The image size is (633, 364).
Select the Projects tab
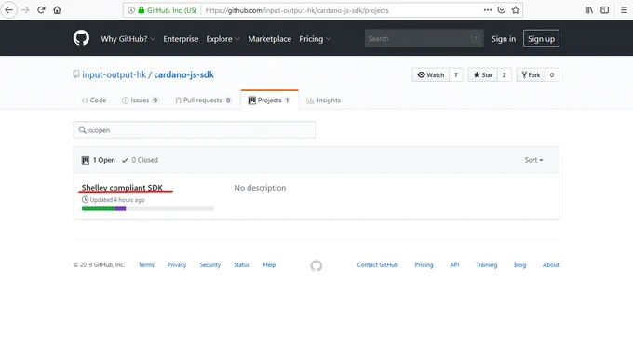click(x=269, y=101)
